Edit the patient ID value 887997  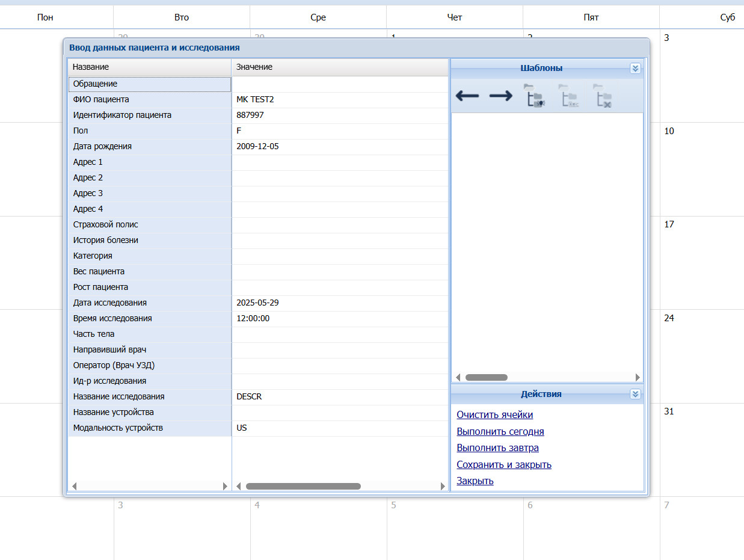340,115
